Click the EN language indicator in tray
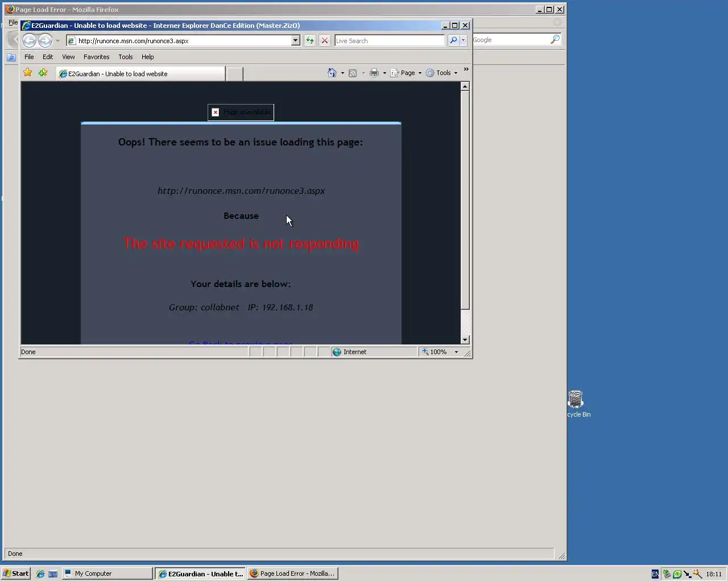The image size is (728, 582). (655, 574)
